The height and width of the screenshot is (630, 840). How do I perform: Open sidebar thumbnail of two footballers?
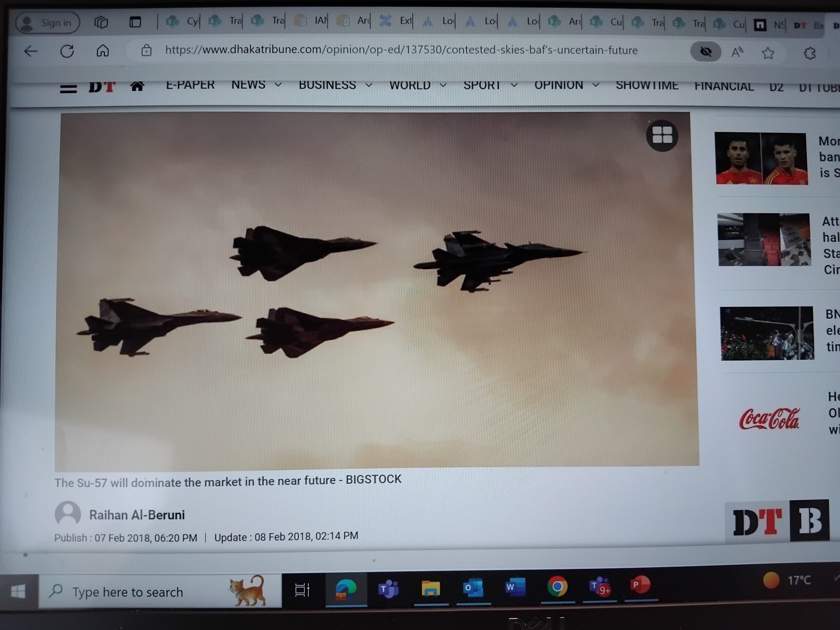tap(761, 158)
